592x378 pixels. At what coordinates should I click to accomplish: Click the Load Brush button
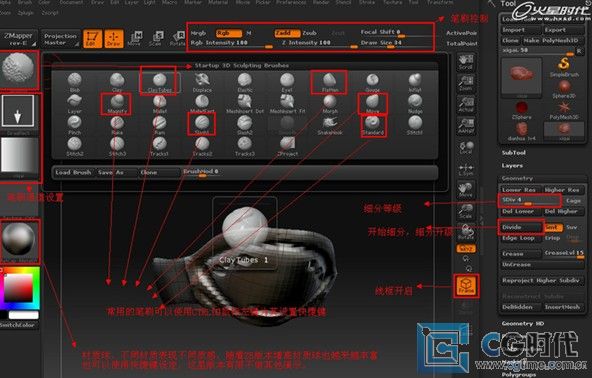tap(73, 172)
